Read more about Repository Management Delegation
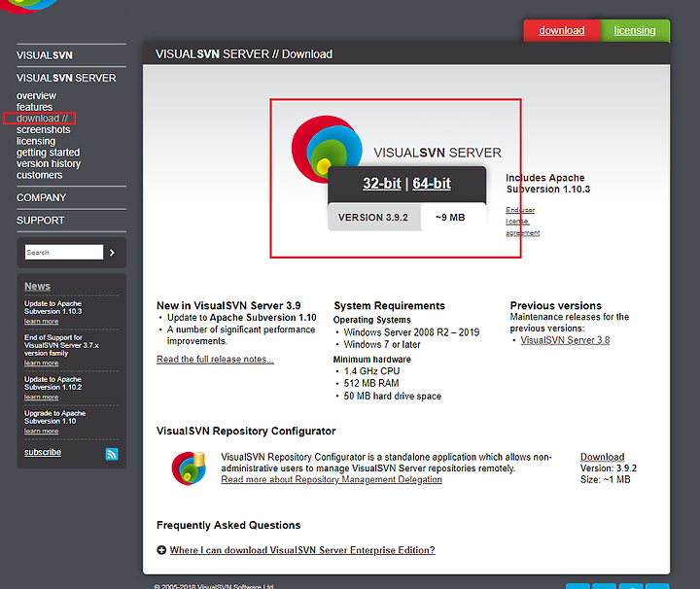Viewport: 700px width, 589px height. pyautogui.click(x=332, y=479)
